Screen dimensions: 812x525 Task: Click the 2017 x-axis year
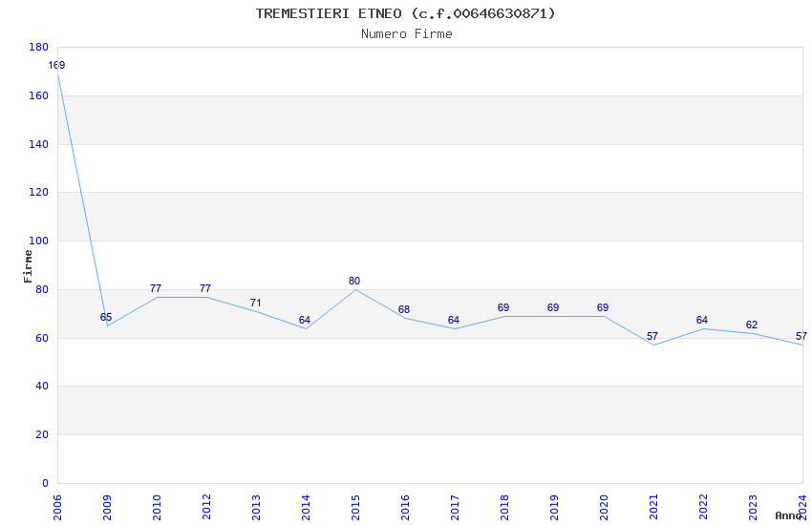pos(455,508)
